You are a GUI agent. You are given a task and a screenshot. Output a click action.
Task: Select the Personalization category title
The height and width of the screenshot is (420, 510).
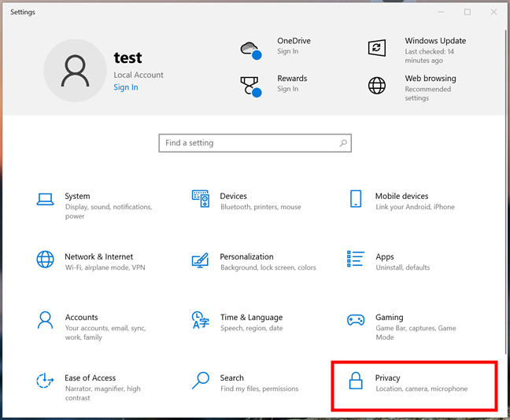click(246, 257)
